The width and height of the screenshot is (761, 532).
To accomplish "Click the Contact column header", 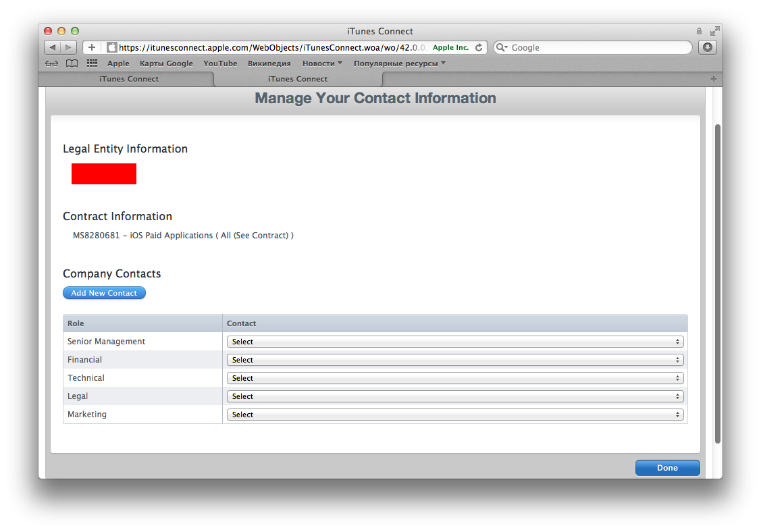I will coord(454,323).
